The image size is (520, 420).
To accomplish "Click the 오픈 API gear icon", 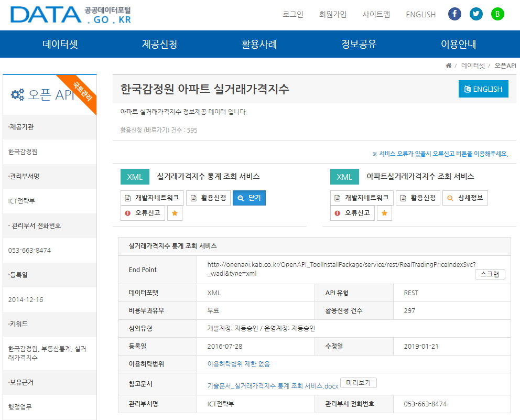I will click(x=17, y=94).
